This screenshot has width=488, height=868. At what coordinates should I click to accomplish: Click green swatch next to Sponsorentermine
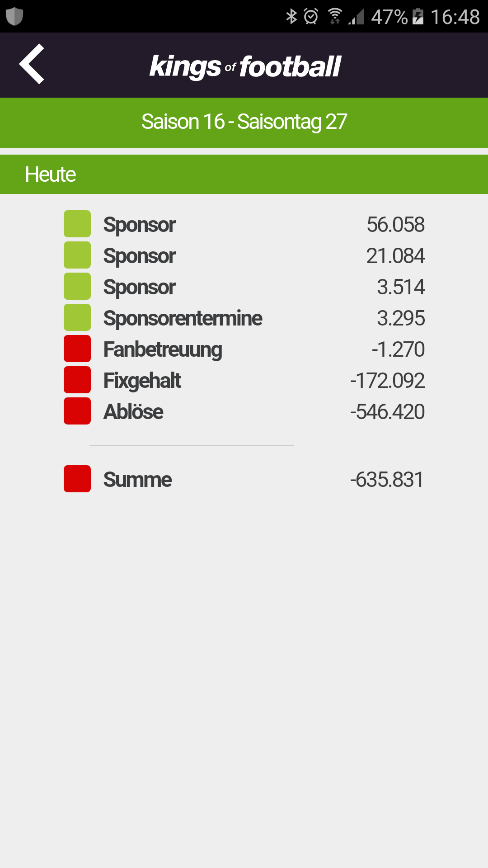77,317
